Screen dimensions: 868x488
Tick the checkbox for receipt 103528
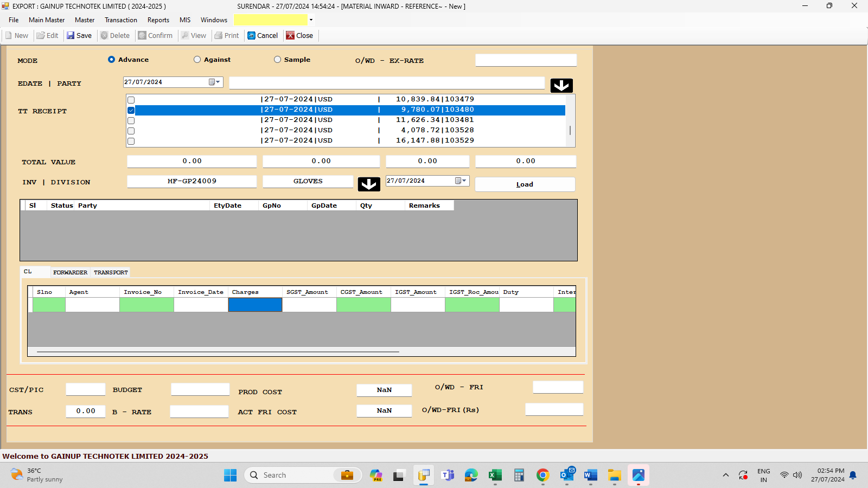pyautogui.click(x=131, y=131)
